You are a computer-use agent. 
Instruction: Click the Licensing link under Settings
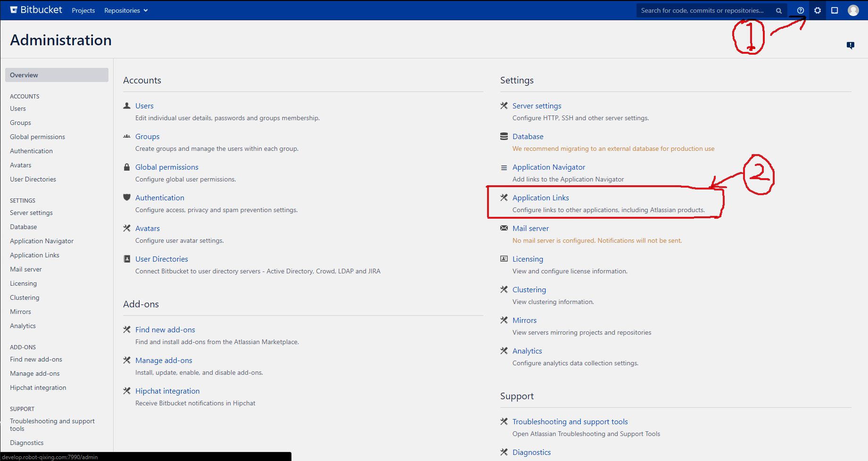[528, 259]
